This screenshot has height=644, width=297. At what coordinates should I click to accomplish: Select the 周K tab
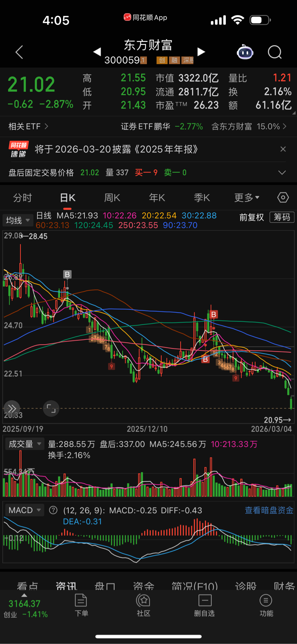(112, 198)
